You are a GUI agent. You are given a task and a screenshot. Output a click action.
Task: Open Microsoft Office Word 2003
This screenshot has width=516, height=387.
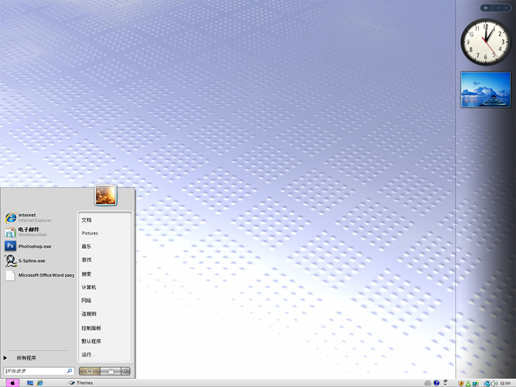[39, 275]
